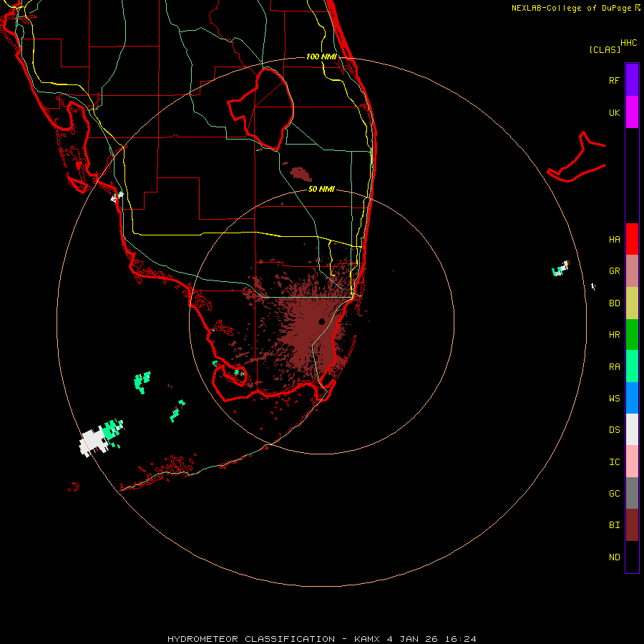Viewport: 644px width, 644px height.
Task: Click the "50 NMI" range ring label
Action: [321, 189]
